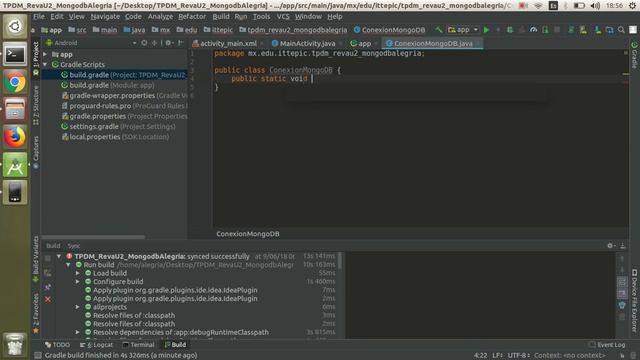This screenshot has height=360, width=640.
Task: Open the Build menu
Action: [x=221, y=17]
